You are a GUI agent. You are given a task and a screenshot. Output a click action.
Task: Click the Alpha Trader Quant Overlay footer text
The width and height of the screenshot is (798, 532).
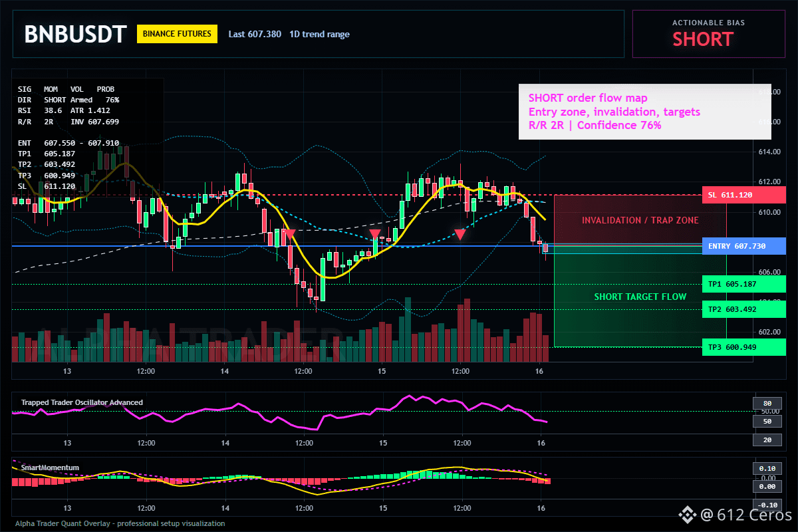click(120, 523)
